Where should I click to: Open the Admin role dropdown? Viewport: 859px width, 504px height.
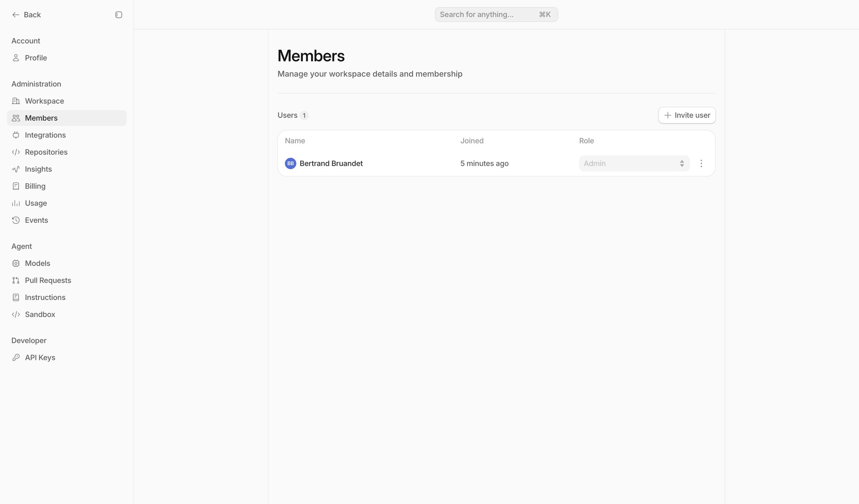[x=634, y=163]
